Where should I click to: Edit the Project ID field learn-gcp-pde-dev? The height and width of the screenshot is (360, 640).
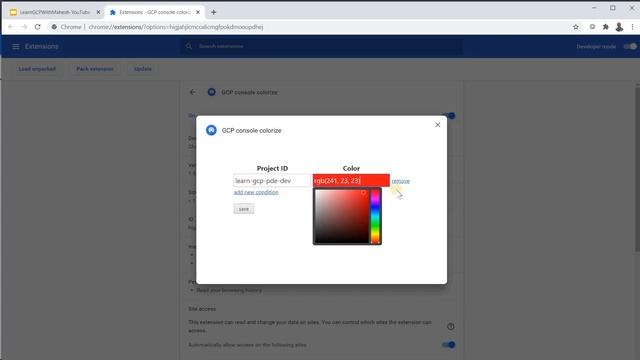272,180
